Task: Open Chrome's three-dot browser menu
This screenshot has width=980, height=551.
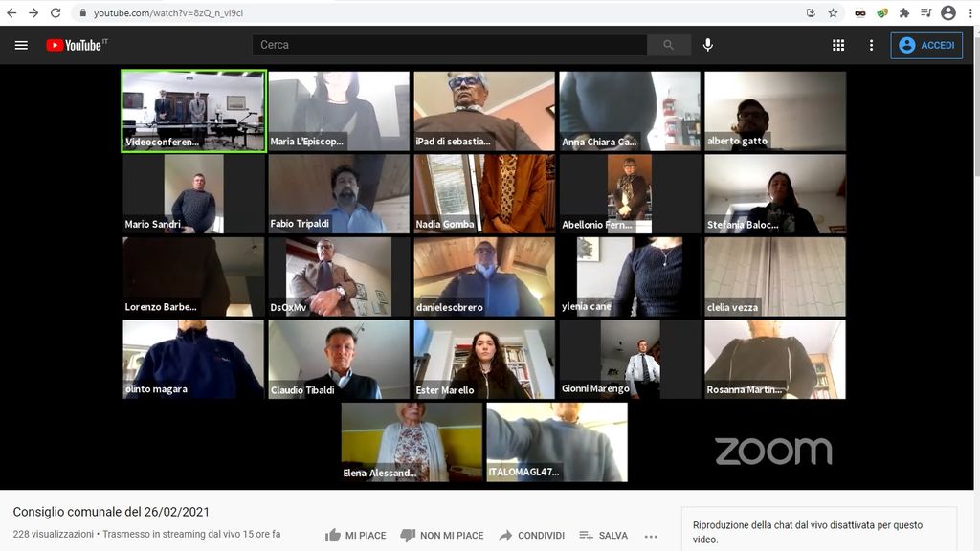Action: click(x=969, y=12)
